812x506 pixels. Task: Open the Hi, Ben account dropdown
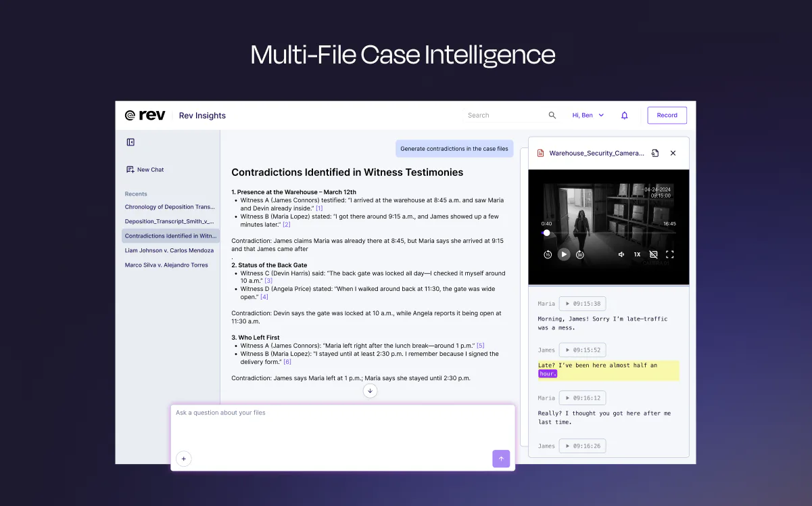[588, 116]
